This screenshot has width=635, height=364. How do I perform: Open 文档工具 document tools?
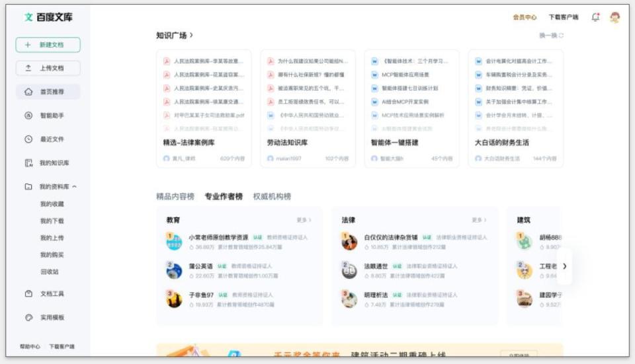(48, 293)
